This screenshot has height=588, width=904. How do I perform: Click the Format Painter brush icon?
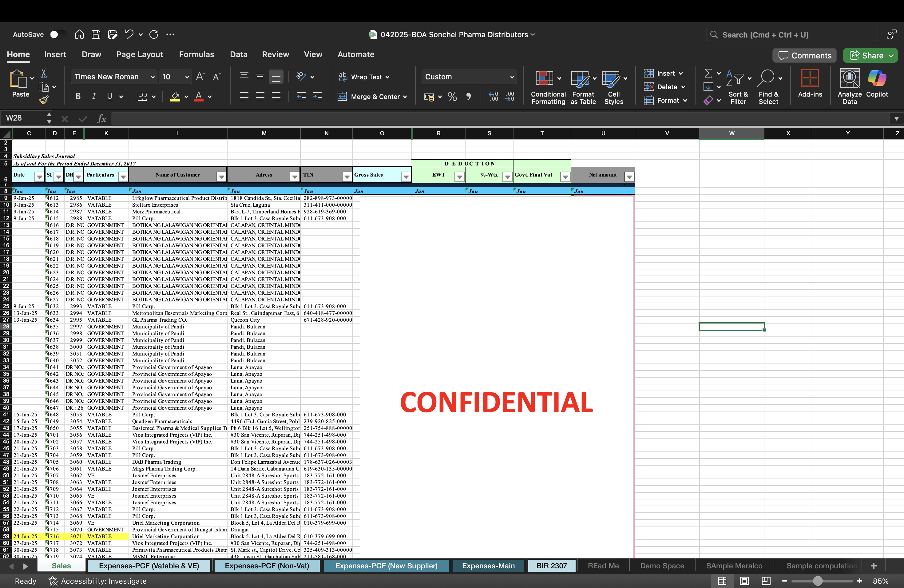pos(44,100)
